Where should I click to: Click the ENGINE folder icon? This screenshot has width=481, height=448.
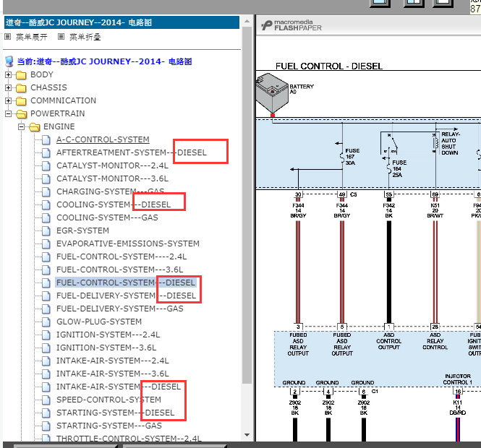pyautogui.click(x=35, y=127)
